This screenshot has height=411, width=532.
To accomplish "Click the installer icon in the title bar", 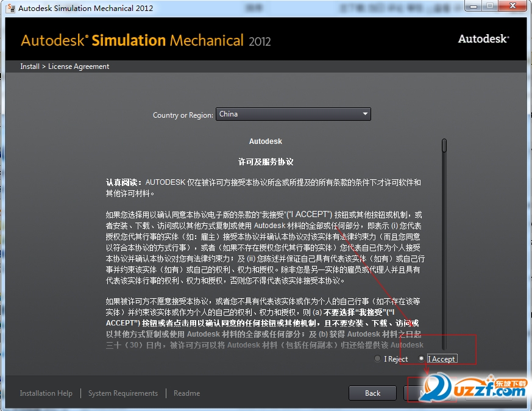I will (x=10, y=8).
